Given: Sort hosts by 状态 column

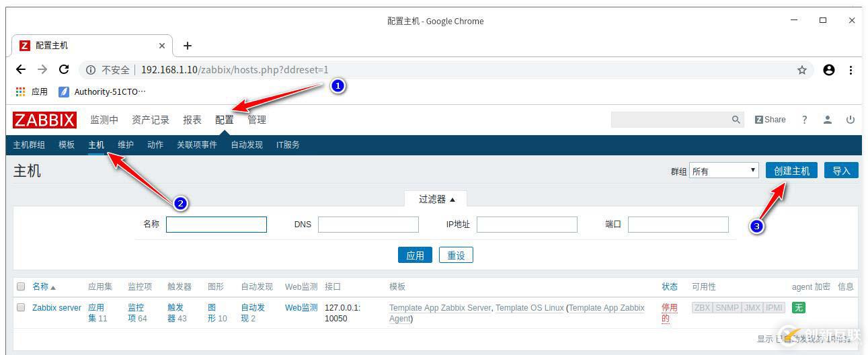Looking at the screenshot, I should pos(670,286).
